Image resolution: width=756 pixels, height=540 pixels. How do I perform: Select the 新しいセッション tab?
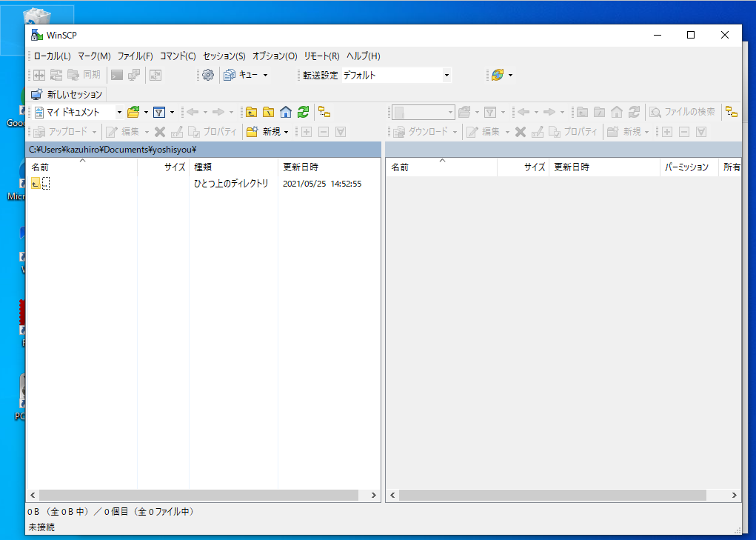(67, 94)
